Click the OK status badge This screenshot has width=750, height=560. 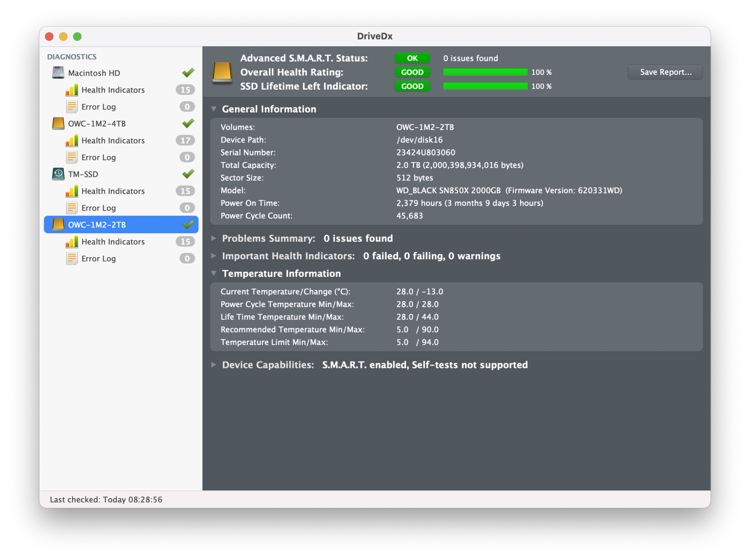tap(412, 58)
